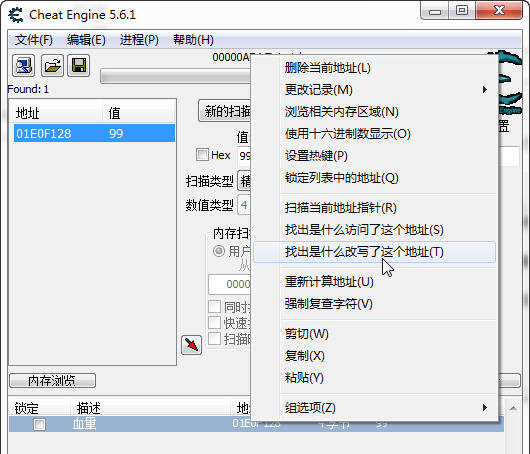Choose 删除当前地址(L) from context menu
Image resolution: width=530 pixels, height=454 pixels.
(x=375, y=68)
